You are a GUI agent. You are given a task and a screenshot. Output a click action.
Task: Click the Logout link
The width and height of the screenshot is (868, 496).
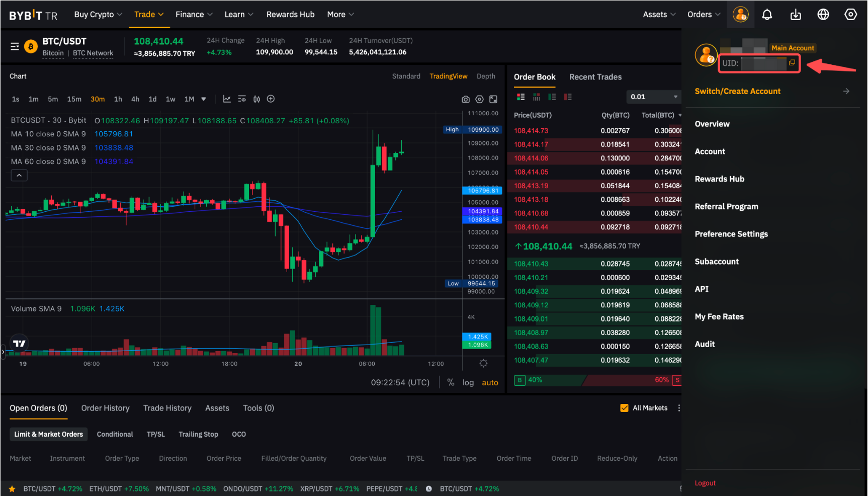pyautogui.click(x=705, y=483)
